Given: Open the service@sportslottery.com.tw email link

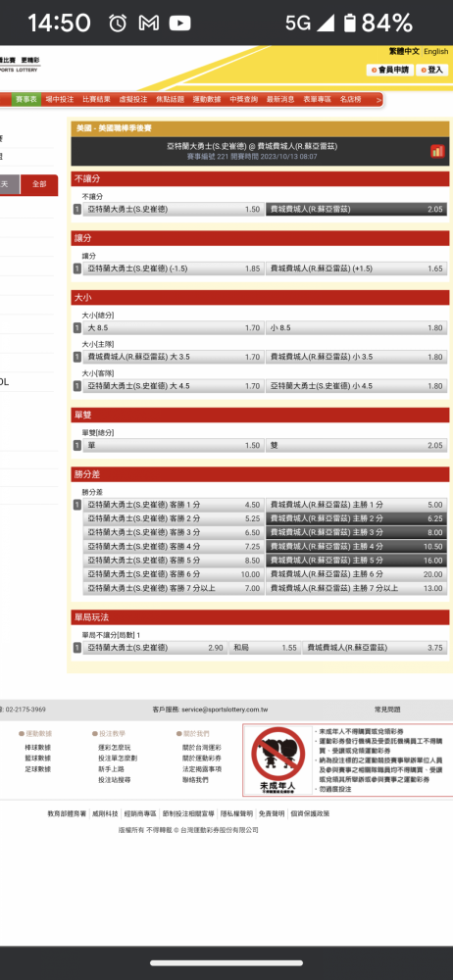Looking at the screenshot, I should [x=225, y=710].
